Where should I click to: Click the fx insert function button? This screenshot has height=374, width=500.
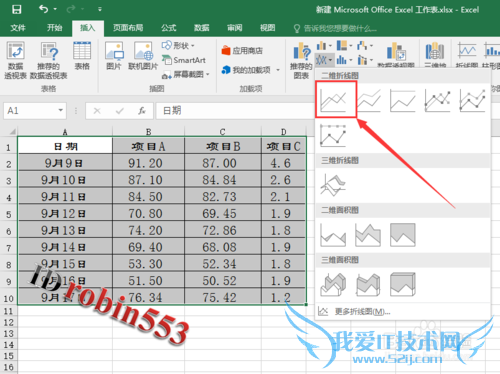[142, 111]
